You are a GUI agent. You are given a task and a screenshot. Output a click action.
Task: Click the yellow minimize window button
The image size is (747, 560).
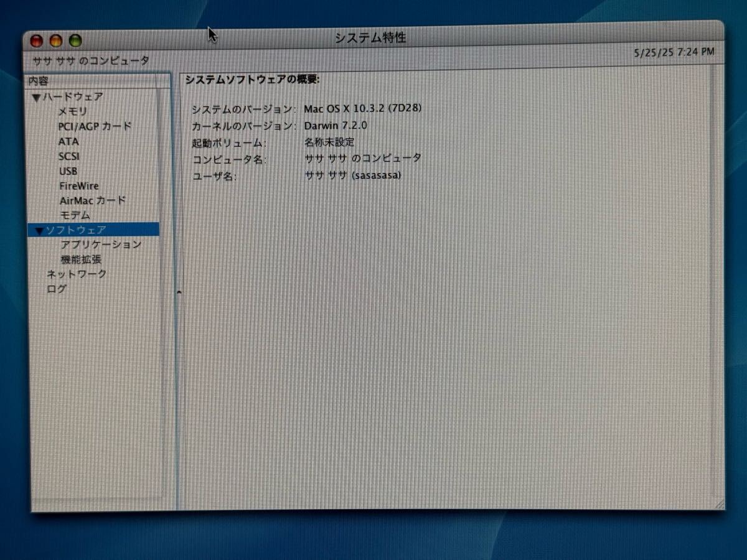[56, 40]
